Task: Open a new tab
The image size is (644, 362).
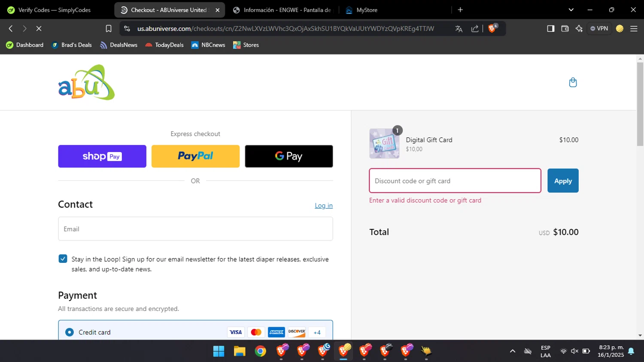Action: 460,9
